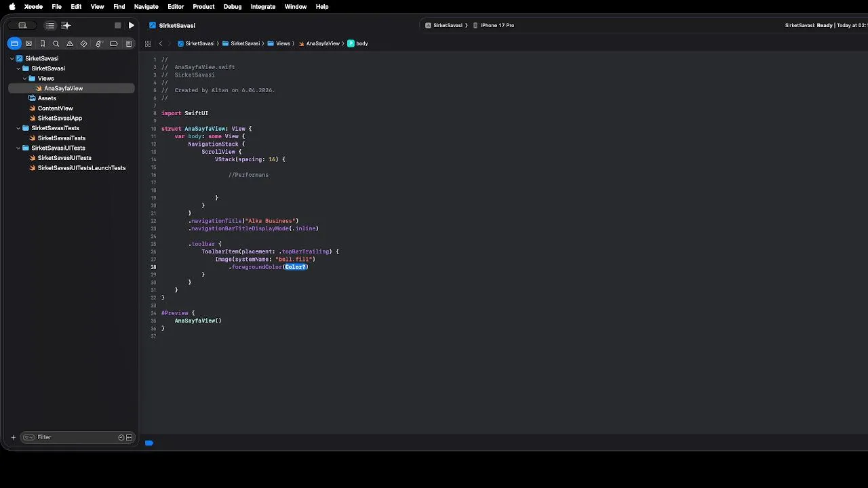The image size is (868, 488).
Task: Collapse the SirketSavasi group folder
Action: point(18,68)
